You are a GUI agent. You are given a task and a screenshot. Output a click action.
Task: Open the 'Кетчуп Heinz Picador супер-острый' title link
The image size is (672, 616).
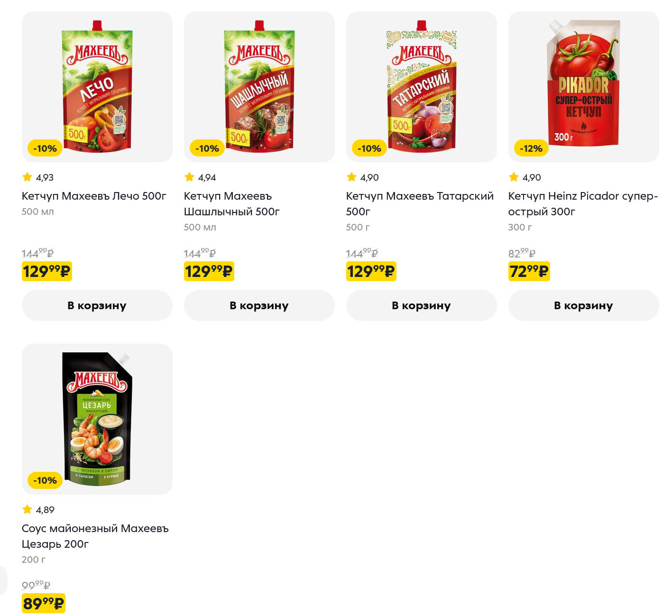(583, 203)
